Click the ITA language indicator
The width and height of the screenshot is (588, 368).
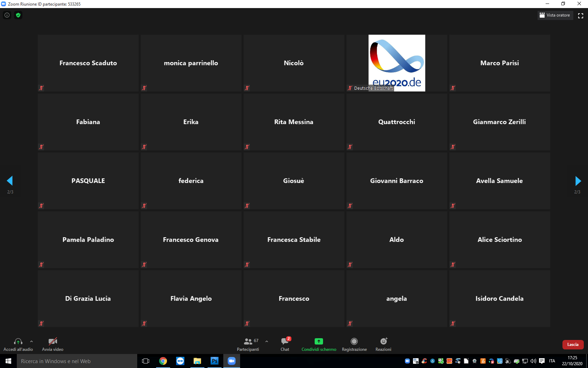tap(552, 361)
